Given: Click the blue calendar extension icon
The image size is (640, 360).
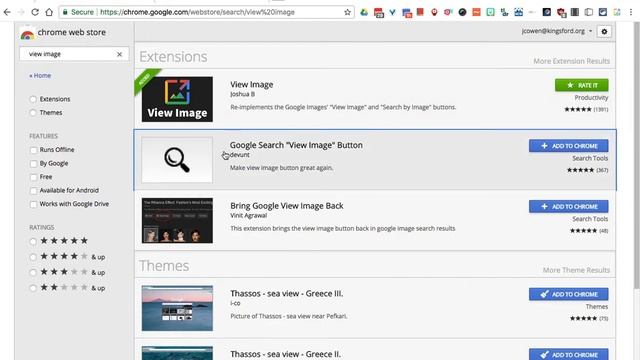Looking at the screenshot, I should coord(407,13).
